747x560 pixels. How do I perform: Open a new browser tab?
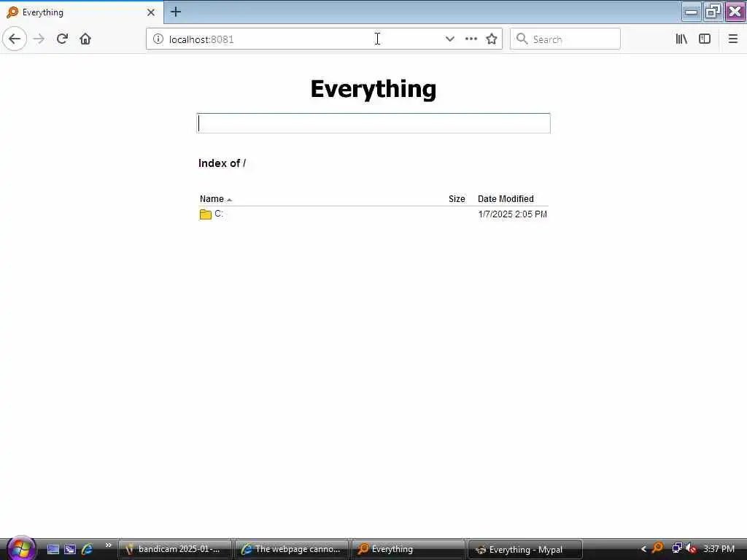pyautogui.click(x=176, y=12)
